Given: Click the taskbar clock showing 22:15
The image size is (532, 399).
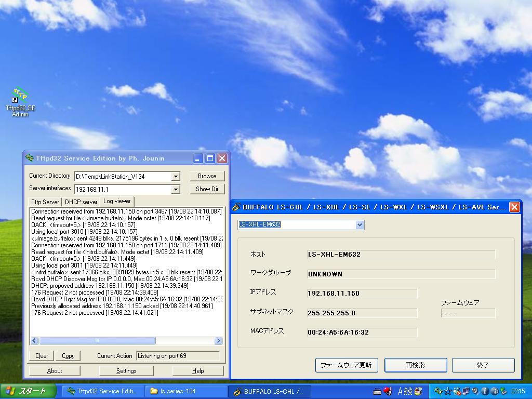Looking at the screenshot, I should point(518,391).
